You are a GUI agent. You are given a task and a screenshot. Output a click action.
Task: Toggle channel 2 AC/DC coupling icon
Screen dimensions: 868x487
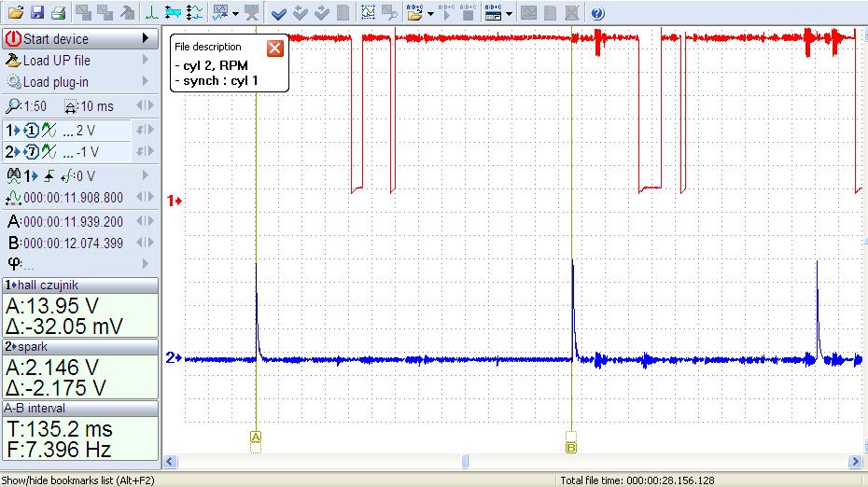point(49,152)
